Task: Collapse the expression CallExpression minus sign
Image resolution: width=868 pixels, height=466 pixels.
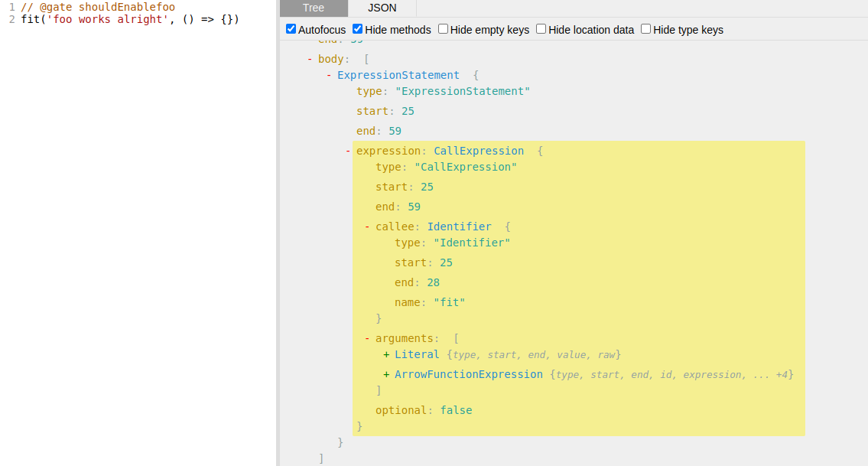Action: pos(348,151)
